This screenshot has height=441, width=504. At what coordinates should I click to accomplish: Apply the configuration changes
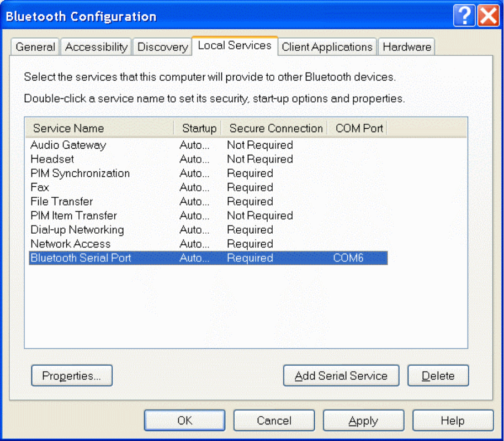pyautogui.click(x=364, y=421)
